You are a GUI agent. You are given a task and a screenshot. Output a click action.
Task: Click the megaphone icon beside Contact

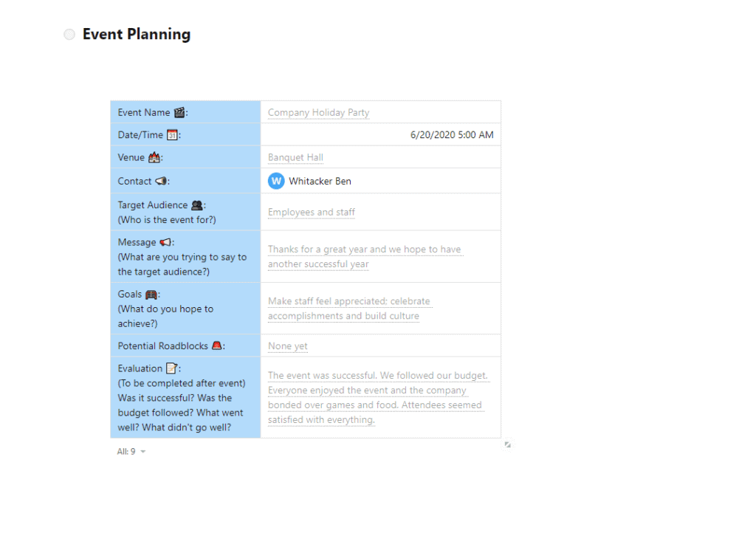[161, 182]
